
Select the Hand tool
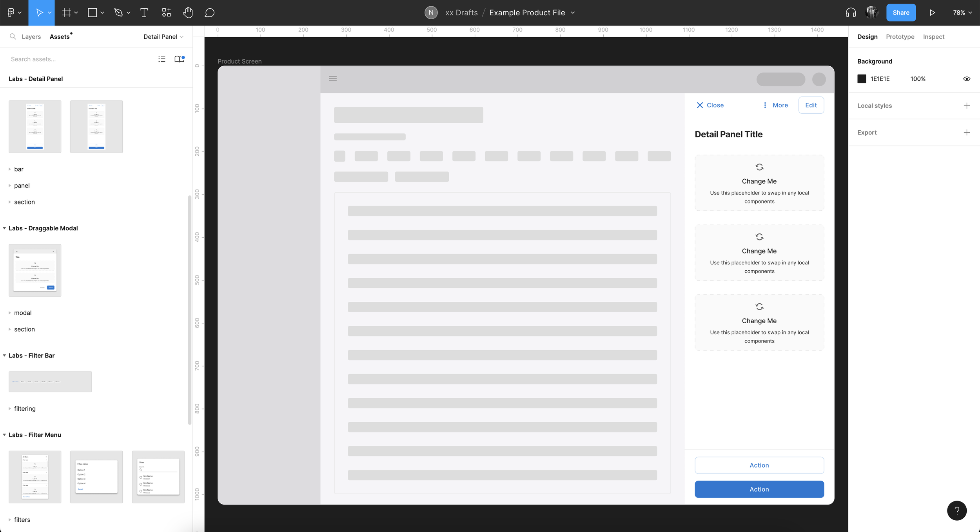pos(188,13)
